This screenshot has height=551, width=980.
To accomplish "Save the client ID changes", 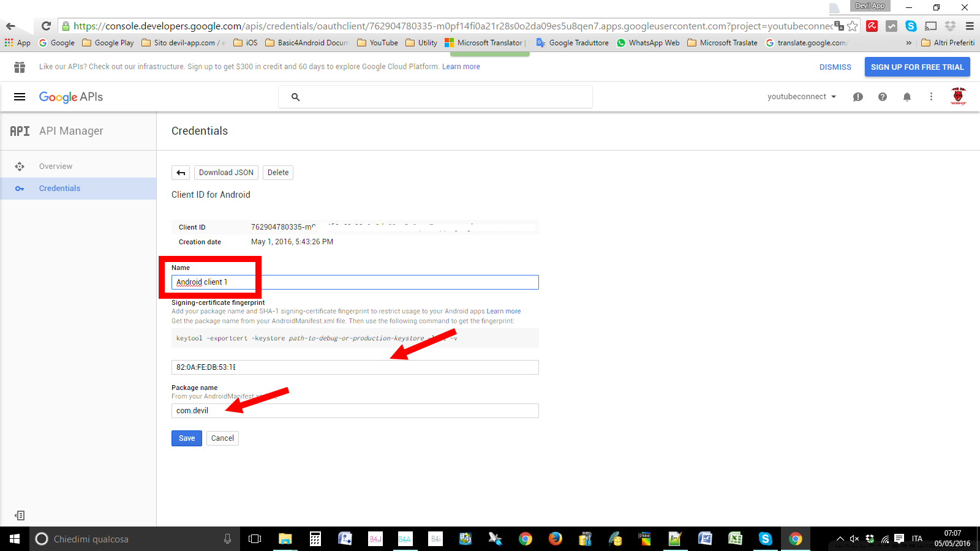I will click(187, 438).
